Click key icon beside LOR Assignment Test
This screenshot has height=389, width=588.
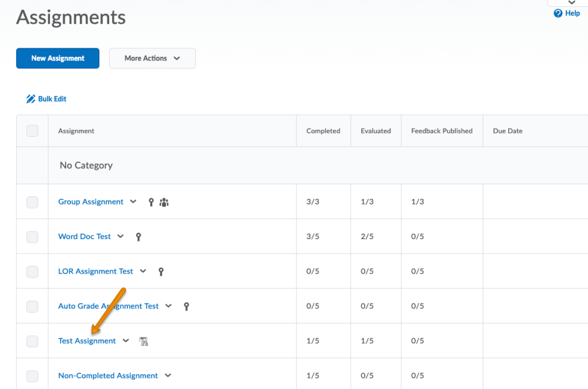tap(161, 271)
